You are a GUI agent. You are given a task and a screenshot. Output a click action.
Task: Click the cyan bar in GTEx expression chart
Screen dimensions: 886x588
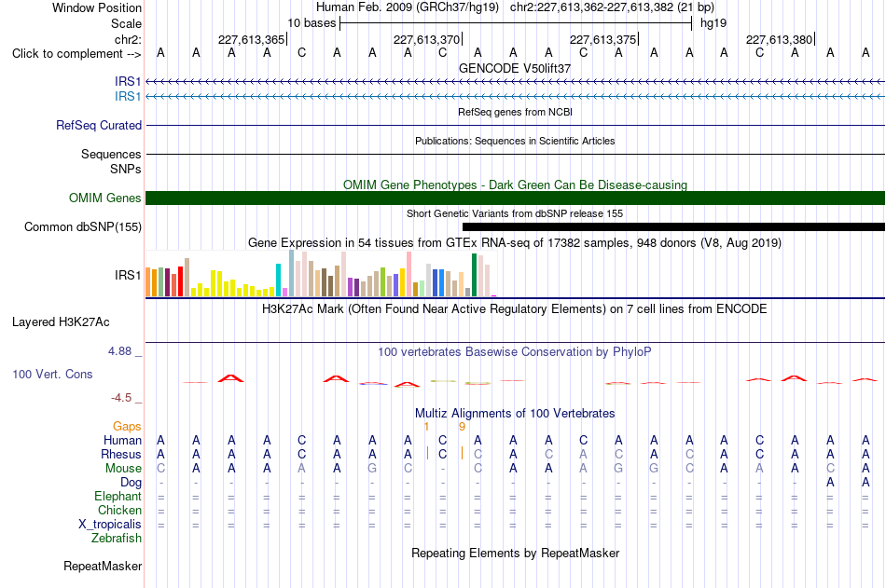click(278, 280)
